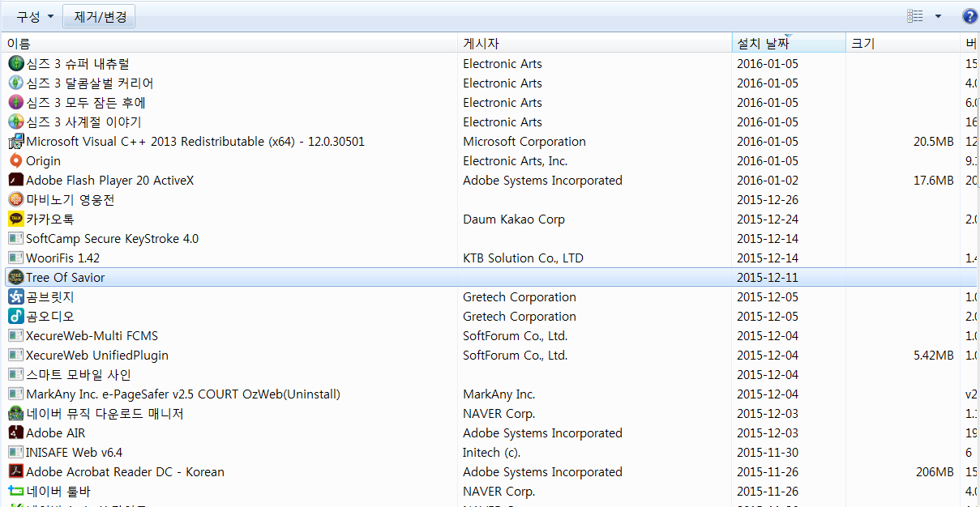This screenshot has height=507, width=980.
Task: Click the 곰오디오 music note icon
Action: coord(16,316)
